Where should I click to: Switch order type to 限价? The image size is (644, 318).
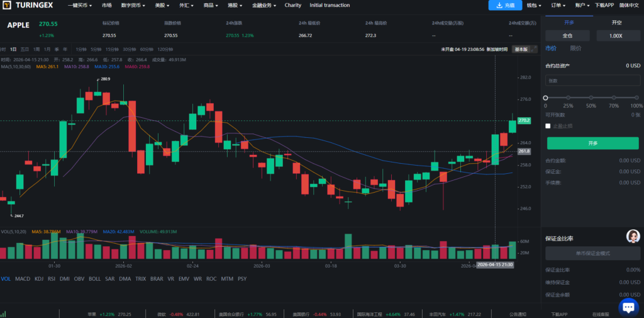tap(575, 48)
